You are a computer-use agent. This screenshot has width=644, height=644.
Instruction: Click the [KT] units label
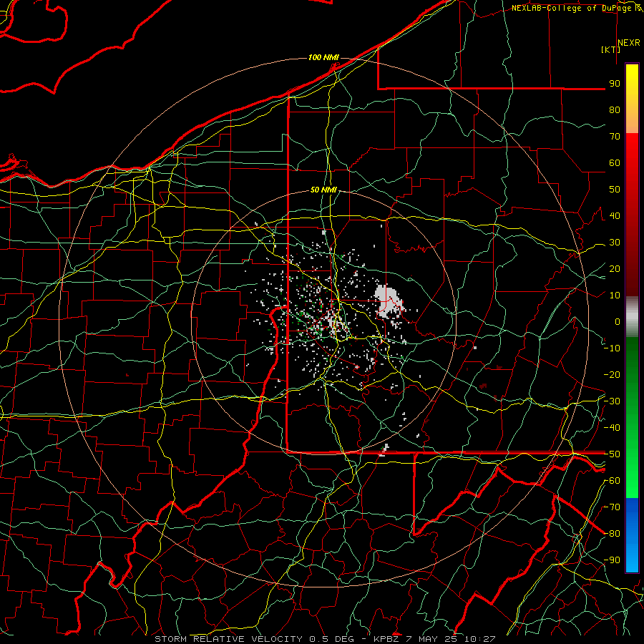pyautogui.click(x=611, y=49)
